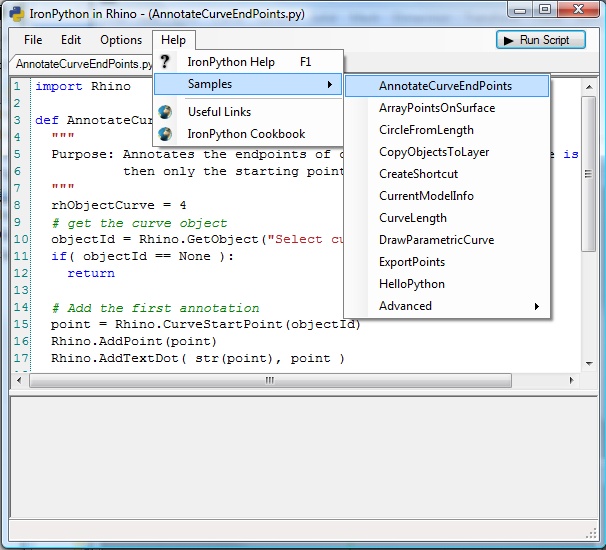Click '# Add the first annotation' comment
Image resolution: width=606 pixels, height=550 pixels.
point(155,308)
